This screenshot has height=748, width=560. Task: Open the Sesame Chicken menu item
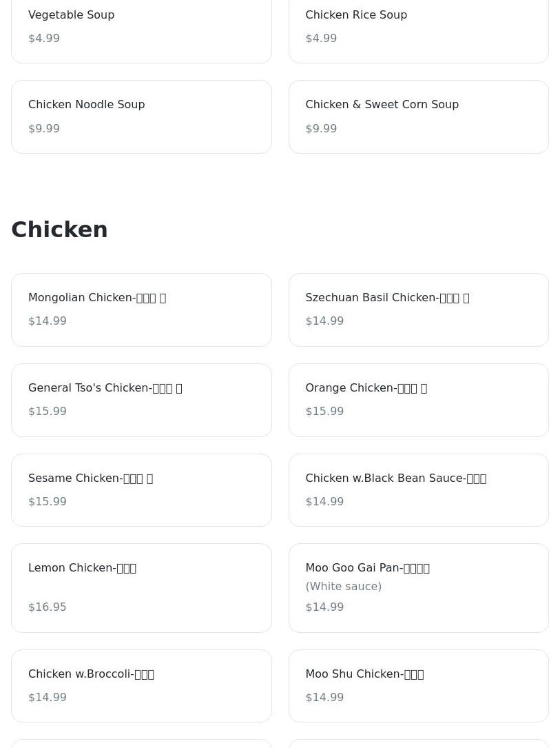pos(141,490)
